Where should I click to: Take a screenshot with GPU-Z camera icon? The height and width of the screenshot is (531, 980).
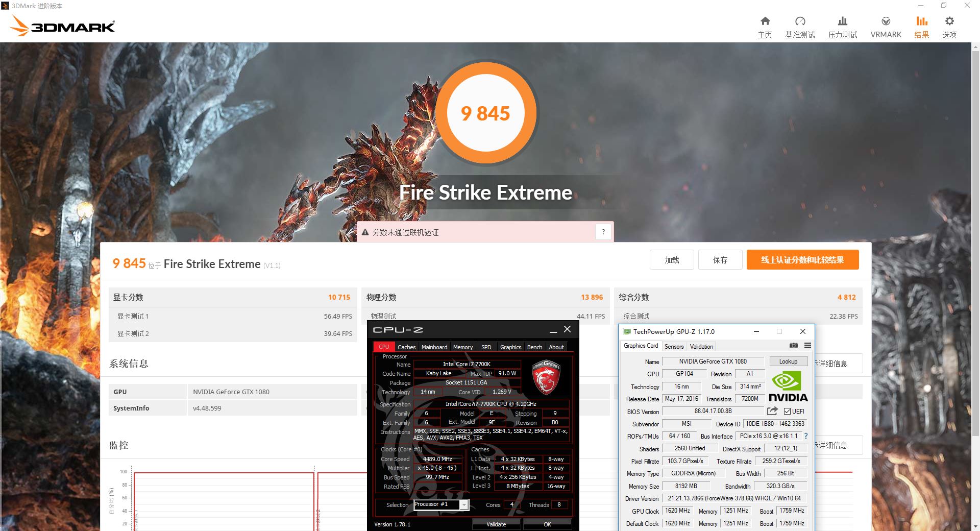[x=793, y=346]
